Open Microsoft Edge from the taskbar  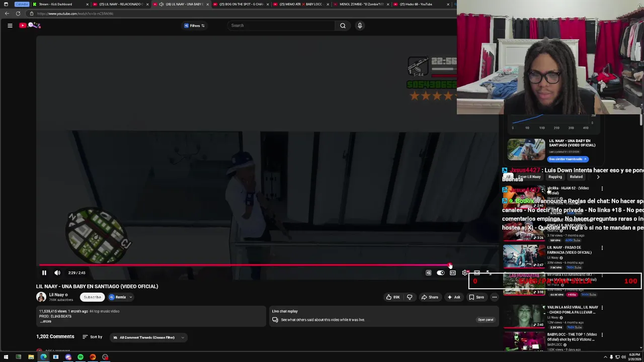(x=43, y=357)
